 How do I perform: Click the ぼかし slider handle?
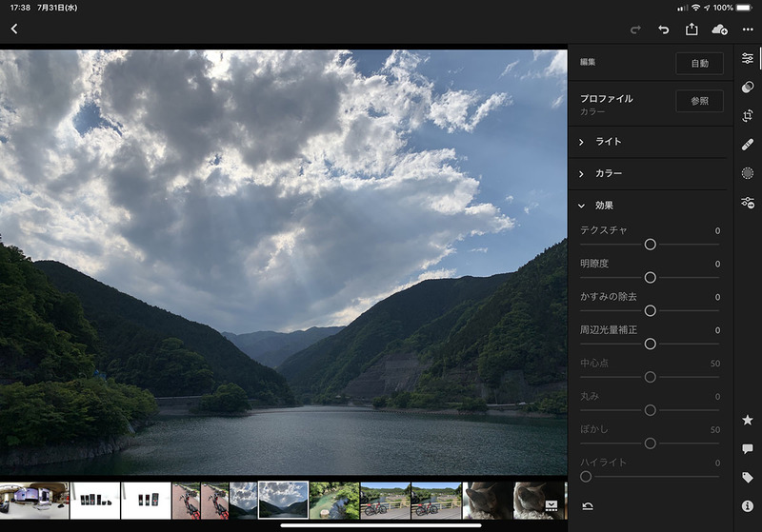(650, 443)
